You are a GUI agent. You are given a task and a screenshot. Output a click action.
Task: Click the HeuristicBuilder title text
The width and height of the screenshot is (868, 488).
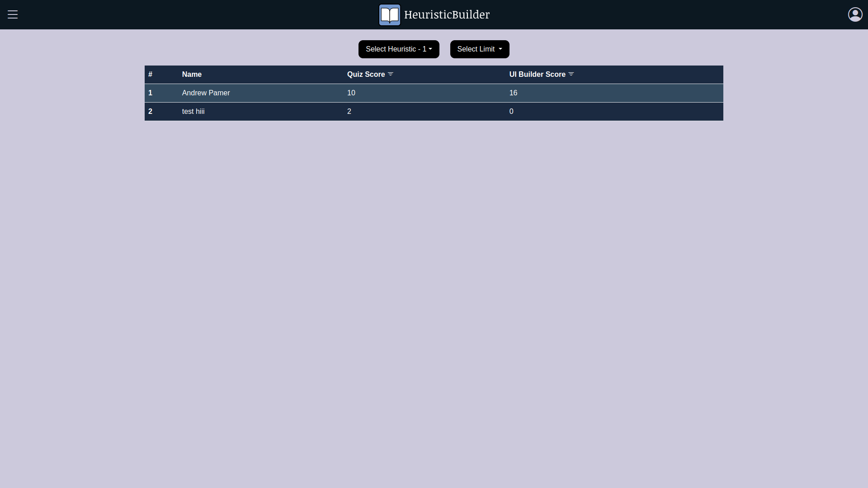click(447, 14)
